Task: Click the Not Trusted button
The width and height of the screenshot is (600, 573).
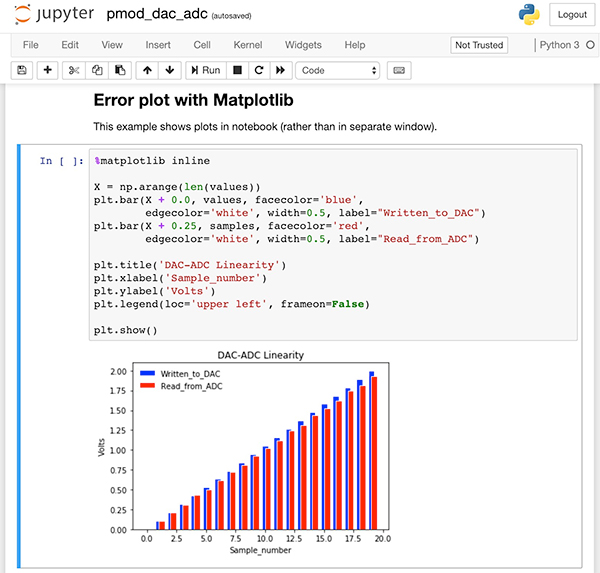Action: (x=479, y=45)
